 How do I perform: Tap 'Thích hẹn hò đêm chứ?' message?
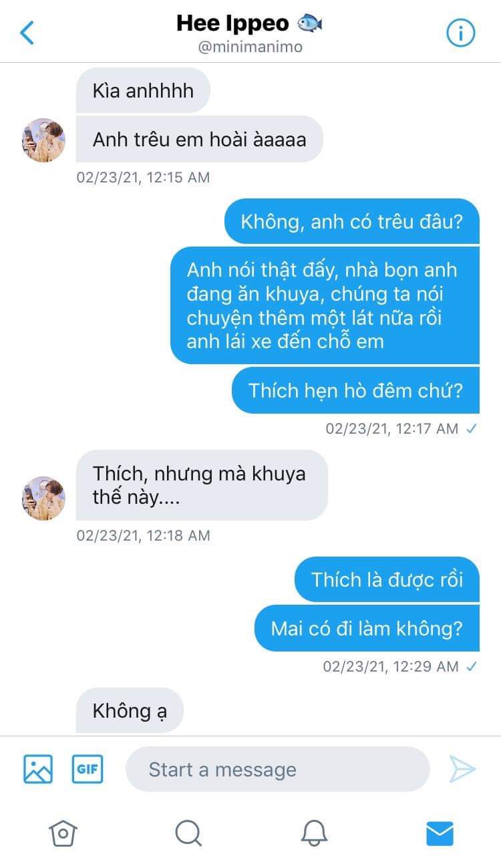point(355,390)
